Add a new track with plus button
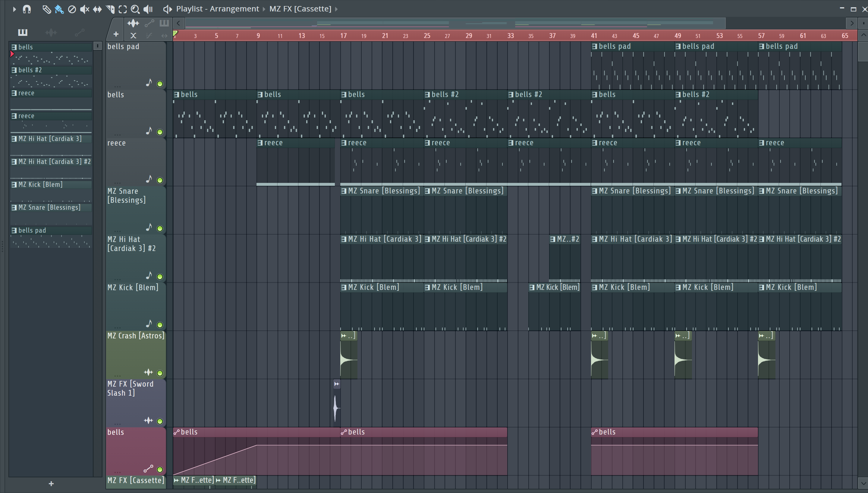The image size is (868, 493). [116, 34]
